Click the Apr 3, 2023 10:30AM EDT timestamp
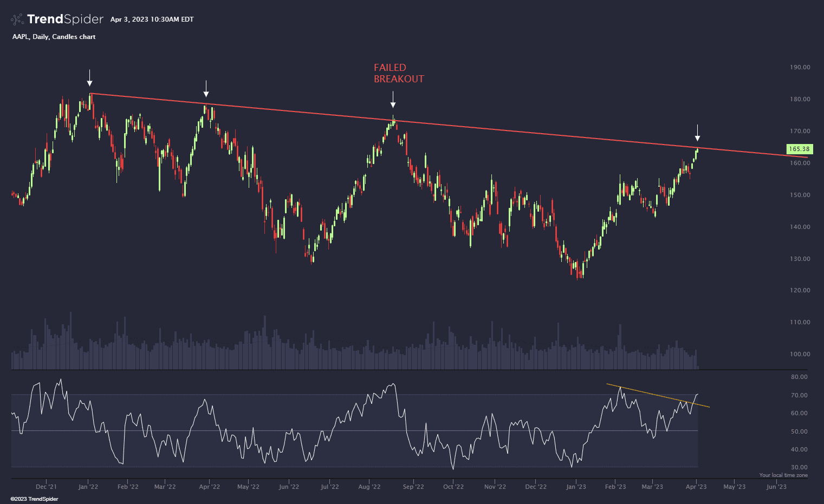824x504 pixels. [152, 19]
